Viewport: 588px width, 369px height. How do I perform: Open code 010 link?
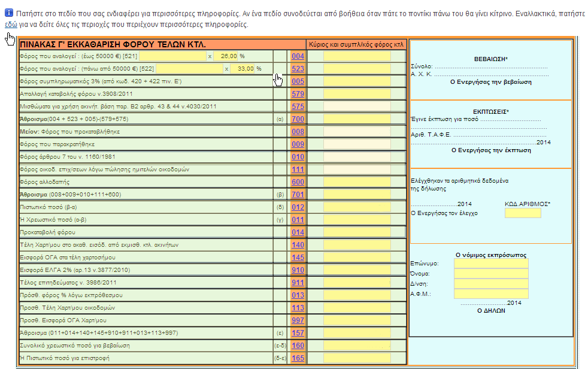pos(298,157)
